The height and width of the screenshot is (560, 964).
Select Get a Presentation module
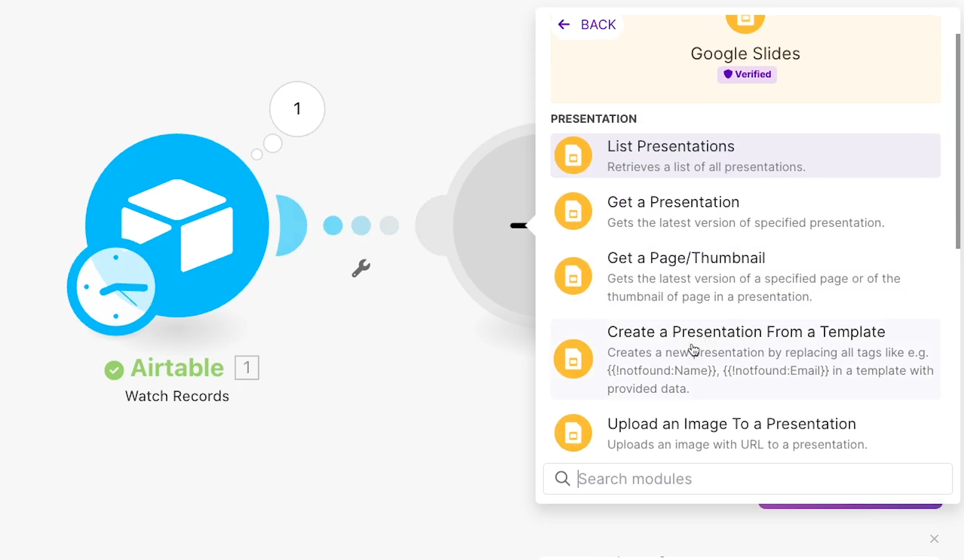tap(745, 211)
